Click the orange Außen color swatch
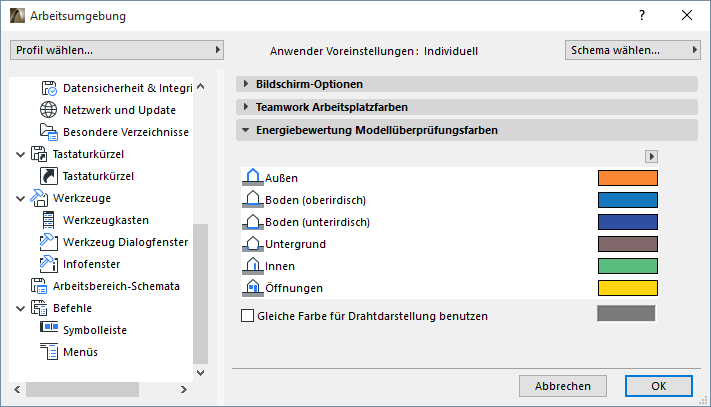The width and height of the screenshot is (711, 407). [627, 178]
